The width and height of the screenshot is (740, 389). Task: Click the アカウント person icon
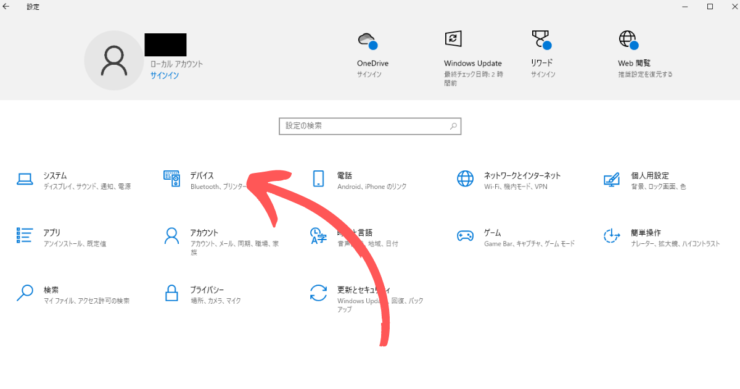[x=172, y=236]
